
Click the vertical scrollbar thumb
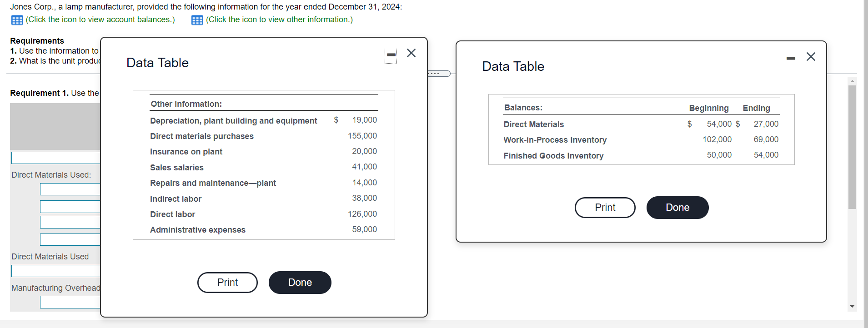pyautogui.click(x=853, y=147)
